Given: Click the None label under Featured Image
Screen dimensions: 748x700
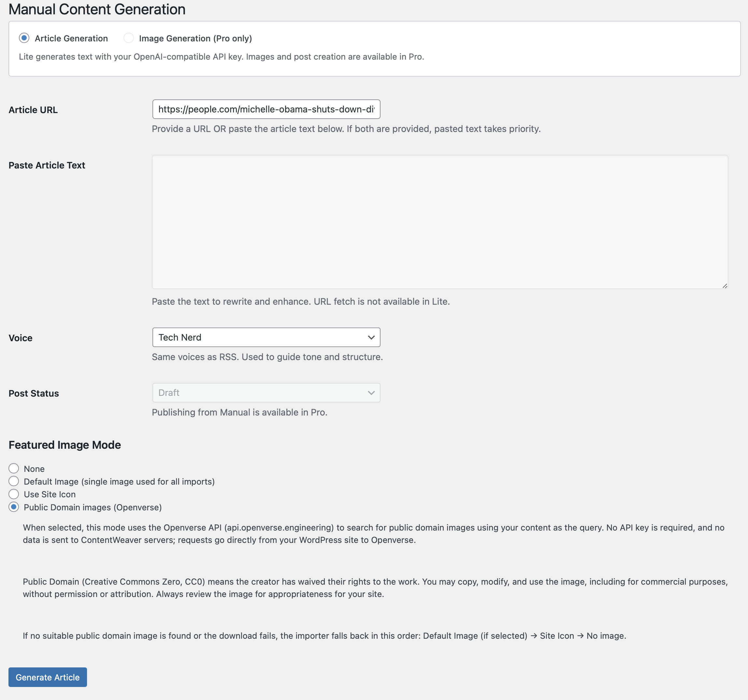Looking at the screenshot, I should [x=34, y=469].
